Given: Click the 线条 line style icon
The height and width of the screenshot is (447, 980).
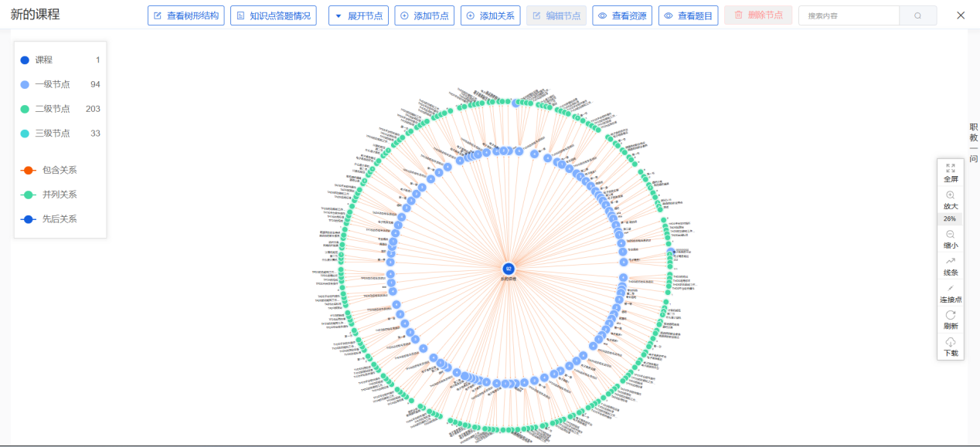Looking at the screenshot, I should pos(950,261).
